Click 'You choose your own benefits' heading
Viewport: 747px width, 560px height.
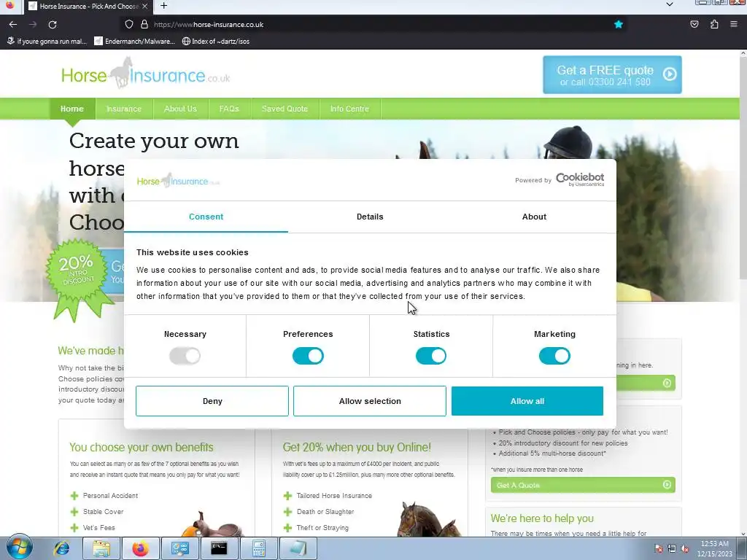click(x=141, y=447)
